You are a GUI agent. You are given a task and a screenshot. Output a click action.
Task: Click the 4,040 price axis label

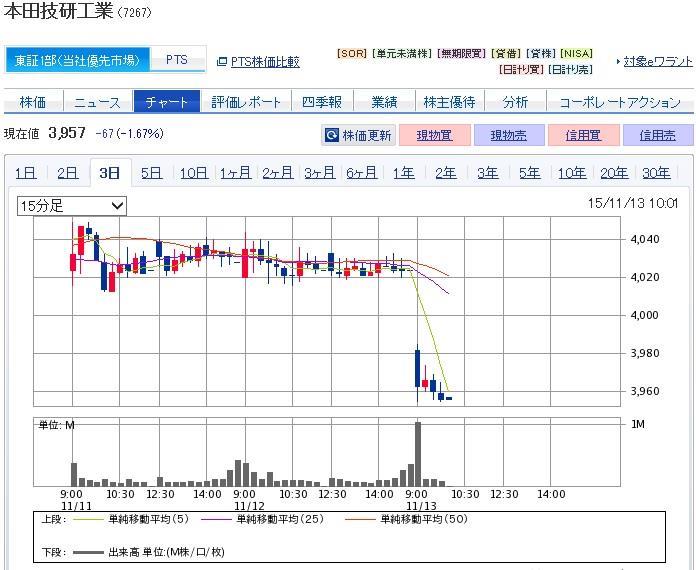pyautogui.click(x=645, y=239)
